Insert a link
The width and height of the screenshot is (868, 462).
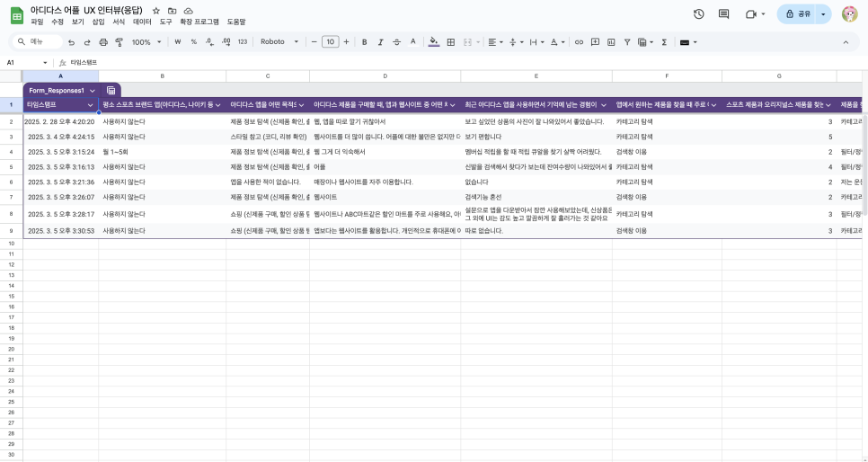coord(579,42)
